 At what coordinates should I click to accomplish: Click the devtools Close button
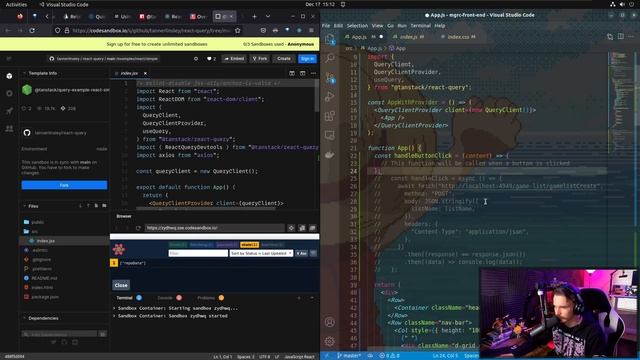121,285
